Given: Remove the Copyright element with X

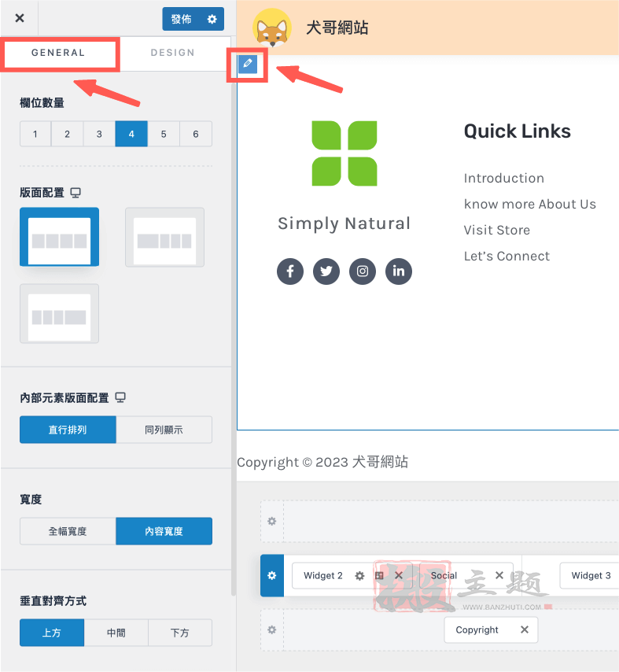Looking at the screenshot, I should tap(525, 630).
